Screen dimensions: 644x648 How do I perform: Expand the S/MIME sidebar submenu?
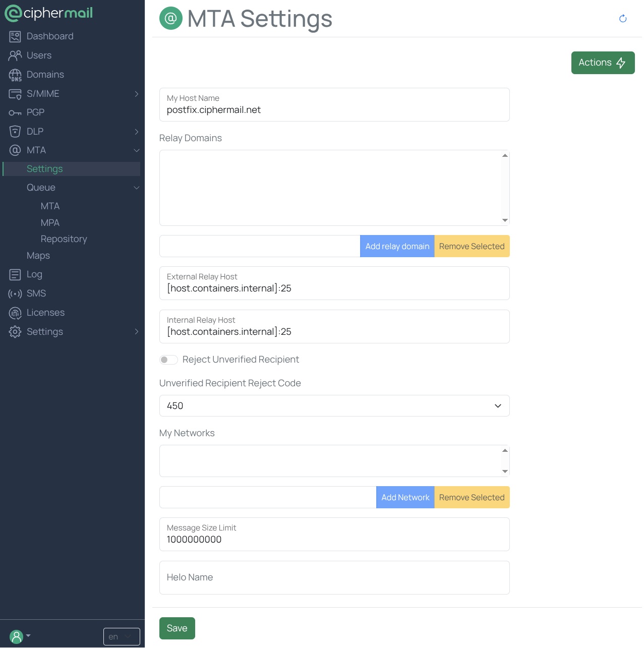click(x=137, y=94)
